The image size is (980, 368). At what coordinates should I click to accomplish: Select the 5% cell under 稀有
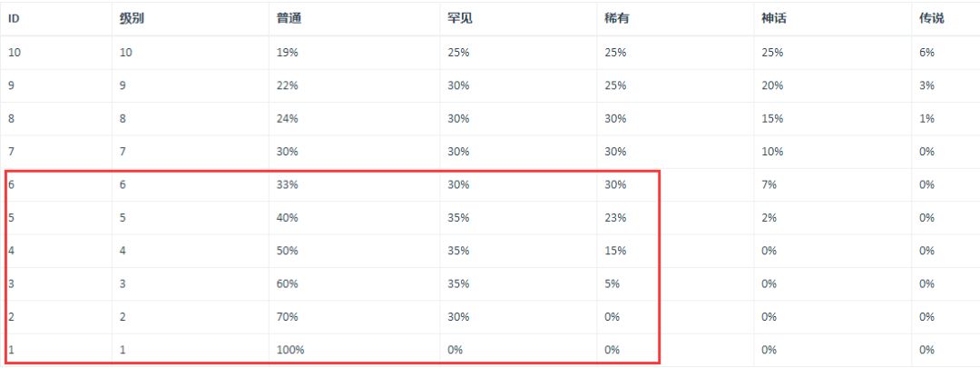(x=612, y=283)
